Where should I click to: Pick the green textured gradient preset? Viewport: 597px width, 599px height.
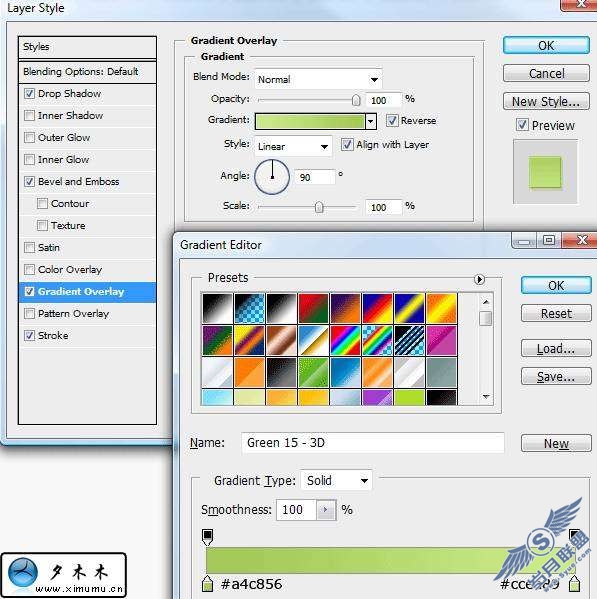(313, 372)
